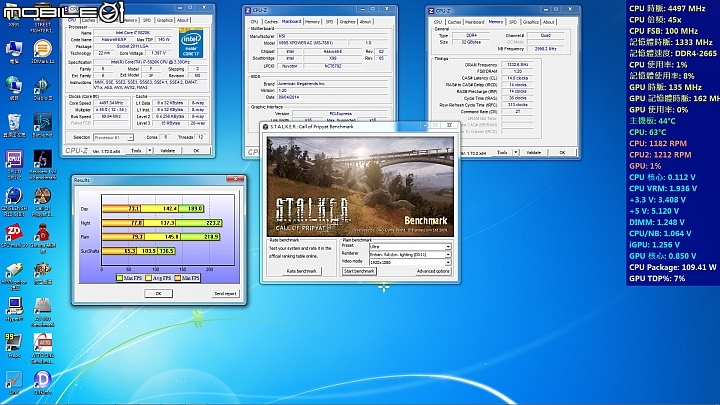Click Validate in the Memory tab CPU-Z window
This screenshot has height=405, width=720.
[534, 152]
